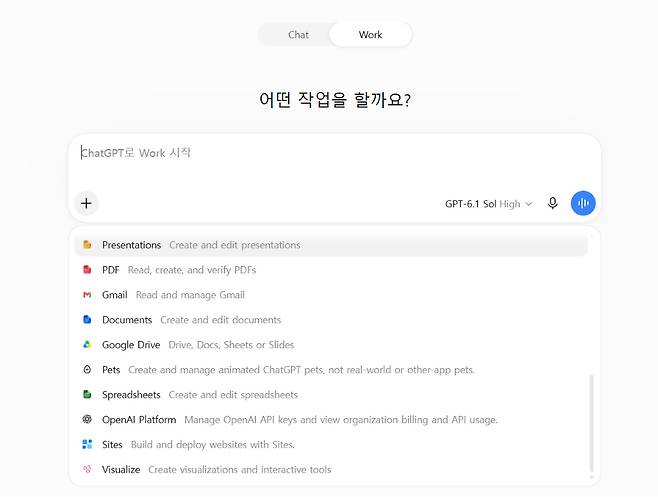Click the '어떤 작업을 할까요?' heading

coord(335,99)
